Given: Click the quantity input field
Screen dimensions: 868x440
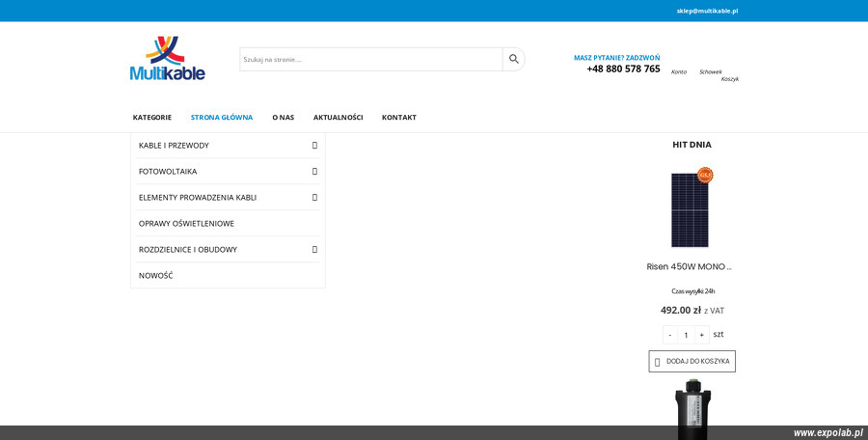Looking at the screenshot, I should 686,335.
